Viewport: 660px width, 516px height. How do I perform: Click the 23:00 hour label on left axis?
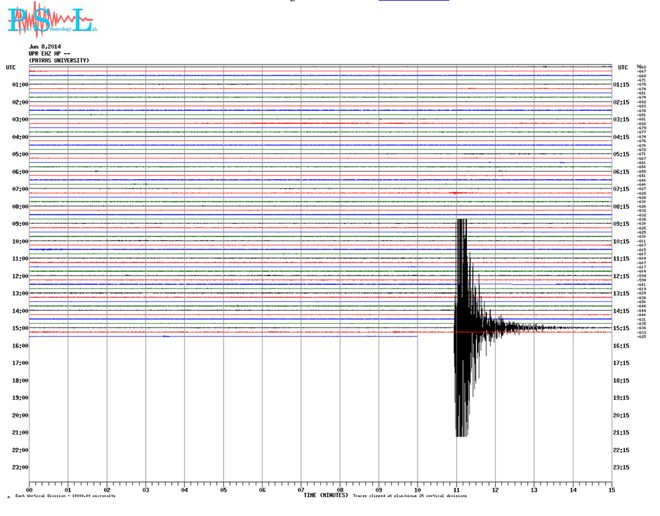19,467
